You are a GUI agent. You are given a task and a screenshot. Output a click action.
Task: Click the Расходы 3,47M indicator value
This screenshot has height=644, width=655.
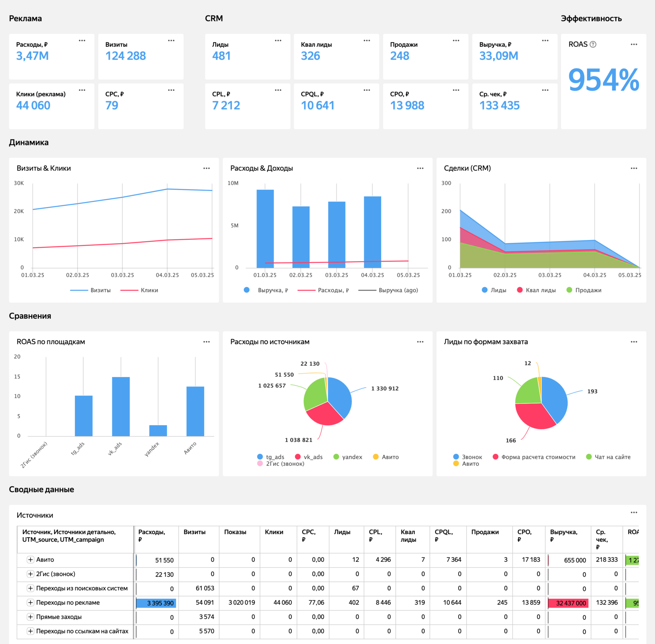[x=32, y=56]
